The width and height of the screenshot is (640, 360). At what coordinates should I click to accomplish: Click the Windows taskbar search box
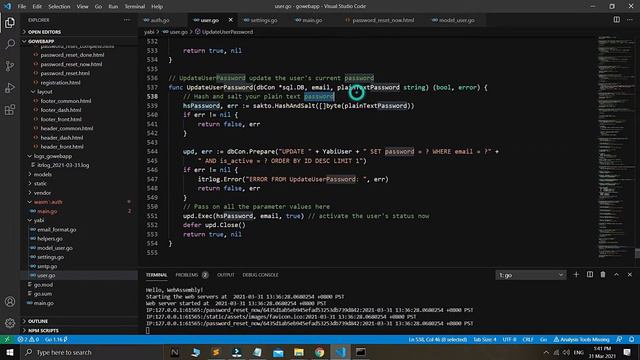point(92,352)
